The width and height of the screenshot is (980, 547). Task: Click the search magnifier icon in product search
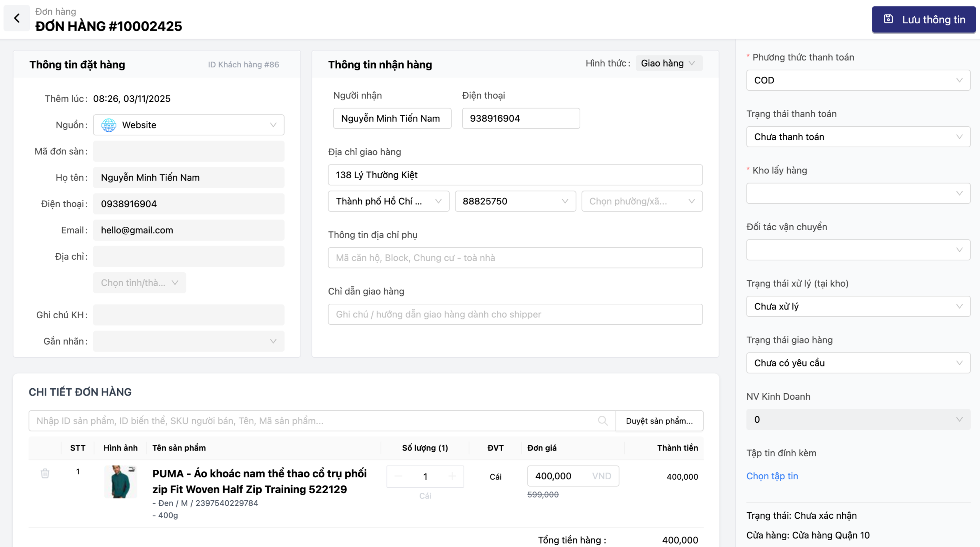(x=603, y=421)
